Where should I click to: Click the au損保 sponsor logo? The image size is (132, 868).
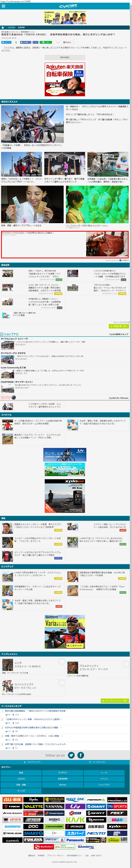pos(12,800)
